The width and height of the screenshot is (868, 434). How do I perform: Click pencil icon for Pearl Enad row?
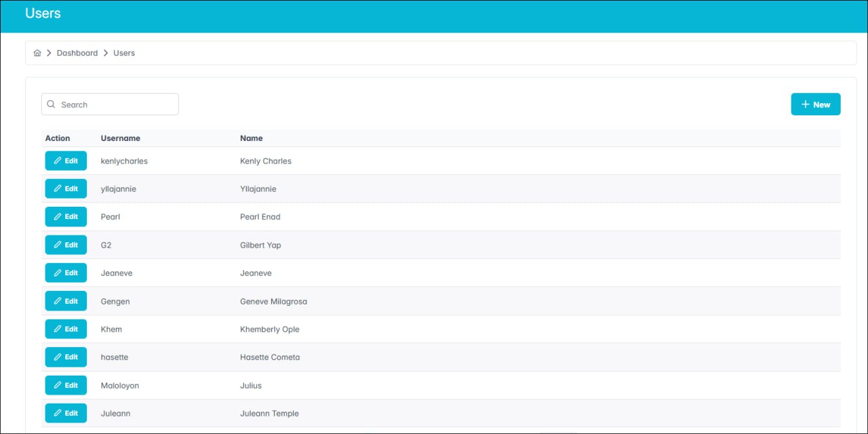click(58, 217)
